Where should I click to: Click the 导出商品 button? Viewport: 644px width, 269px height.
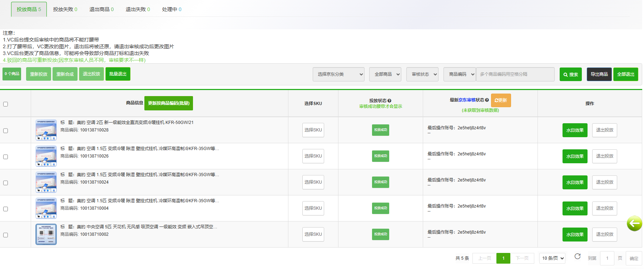tap(599, 74)
